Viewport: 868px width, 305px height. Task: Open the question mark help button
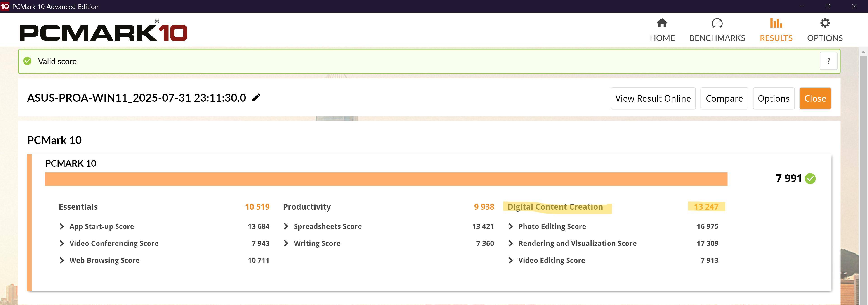click(828, 61)
